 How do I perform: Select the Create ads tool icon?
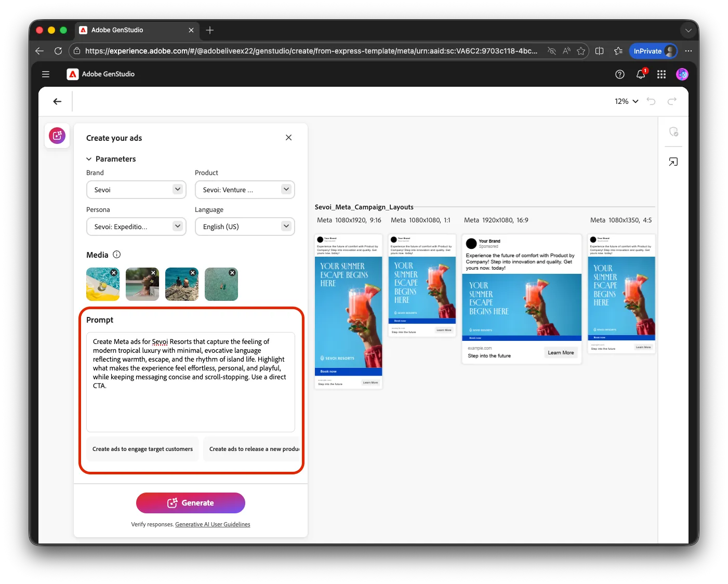point(57,136)
